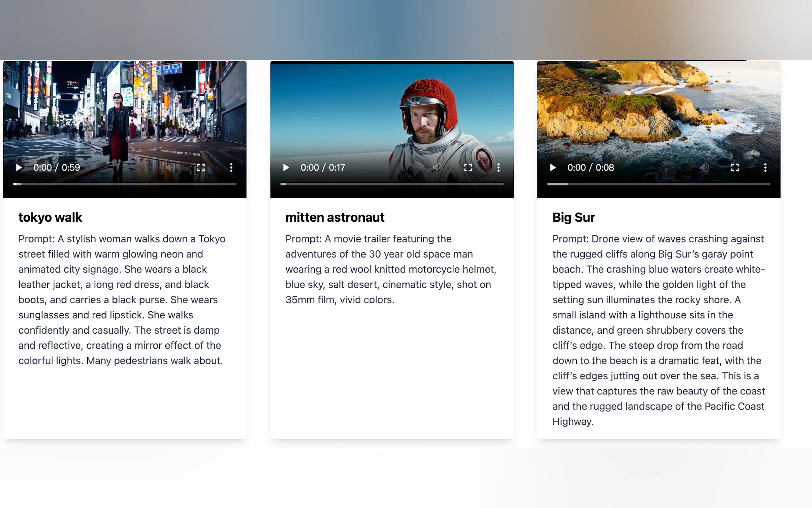Play the mitten astronaut video
This screenshot has height=508, width=812.
pyautogui.click(x=286, y=168)
